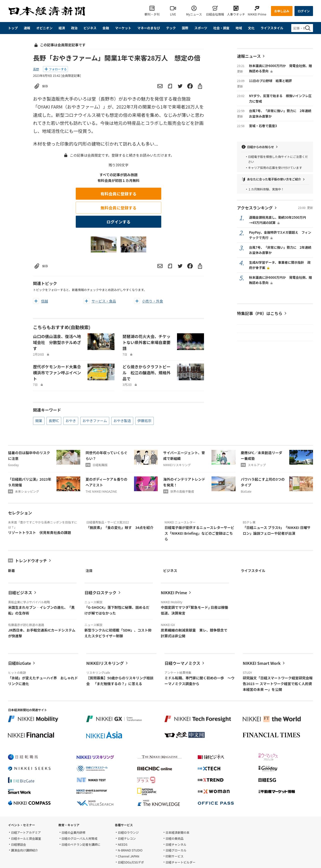Screen dimensions: 321x868
Task: Select ライフスタイル in navigation bar
Action: tap(272, 28)
